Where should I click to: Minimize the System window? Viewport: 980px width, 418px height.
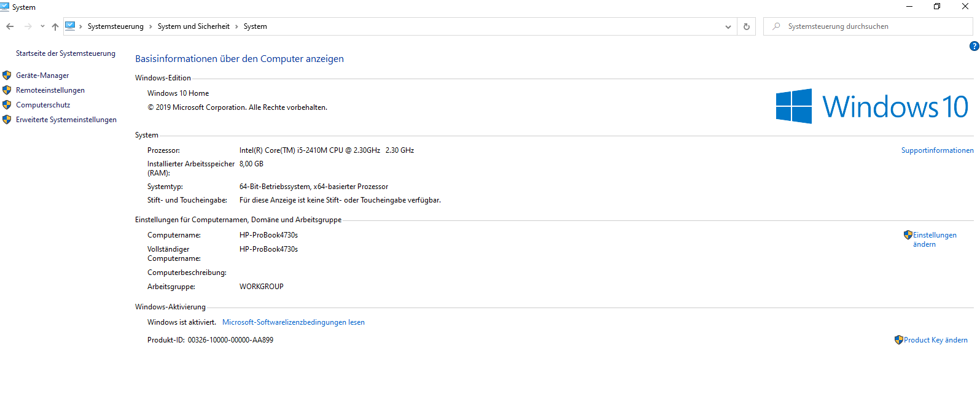tap(909, 7)
